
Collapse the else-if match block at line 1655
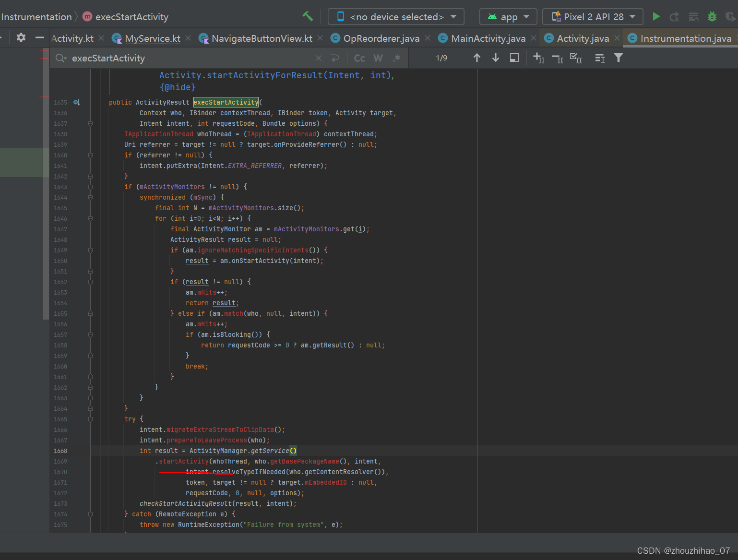click(x=90, y=313)
